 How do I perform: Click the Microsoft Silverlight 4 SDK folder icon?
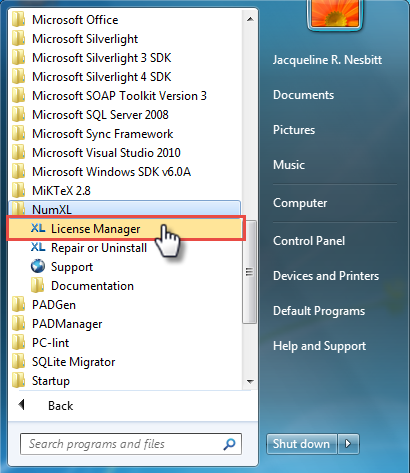click(x=19, y=77)
